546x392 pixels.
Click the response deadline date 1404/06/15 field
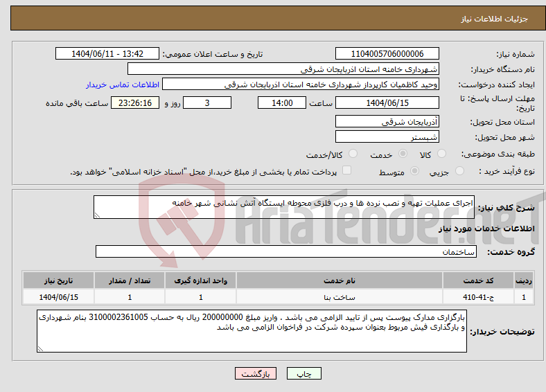coord(387,103)
